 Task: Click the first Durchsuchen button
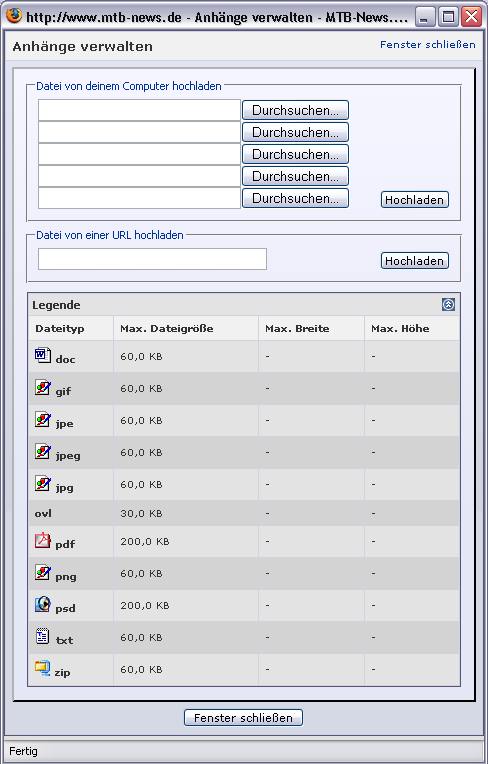295,110
